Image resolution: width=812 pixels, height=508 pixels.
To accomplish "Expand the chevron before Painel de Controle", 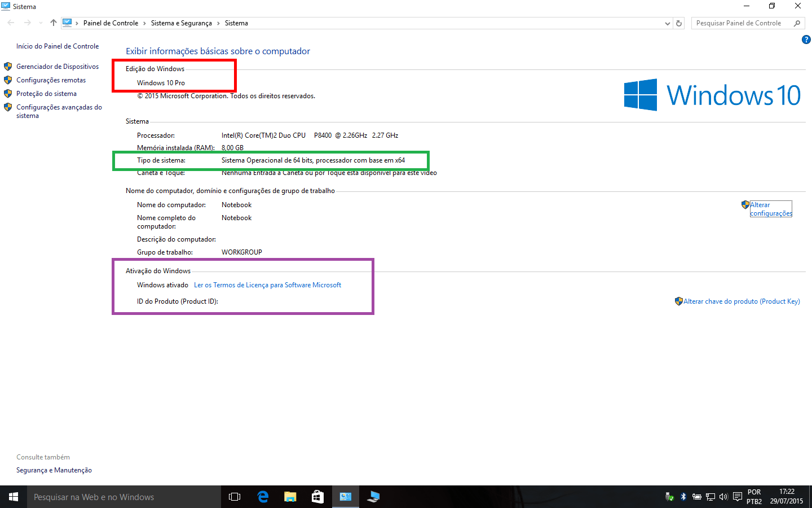I will tap(77, 23).
